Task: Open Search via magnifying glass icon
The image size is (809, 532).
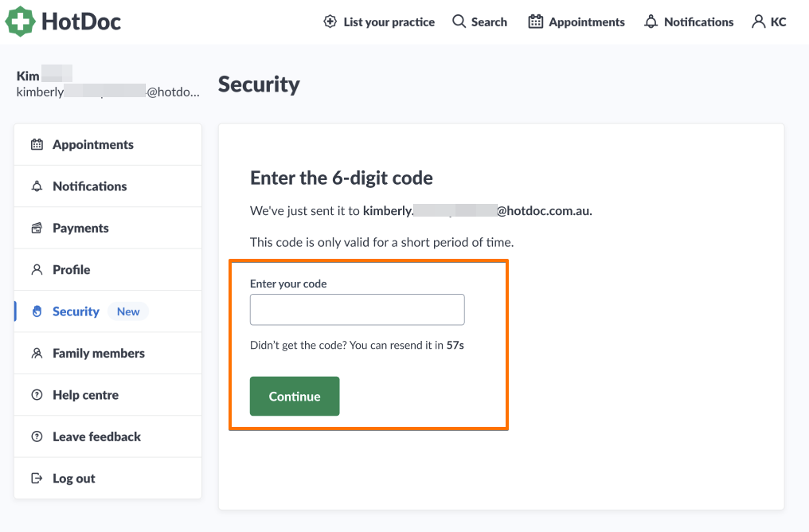Action: click(459, 22)
